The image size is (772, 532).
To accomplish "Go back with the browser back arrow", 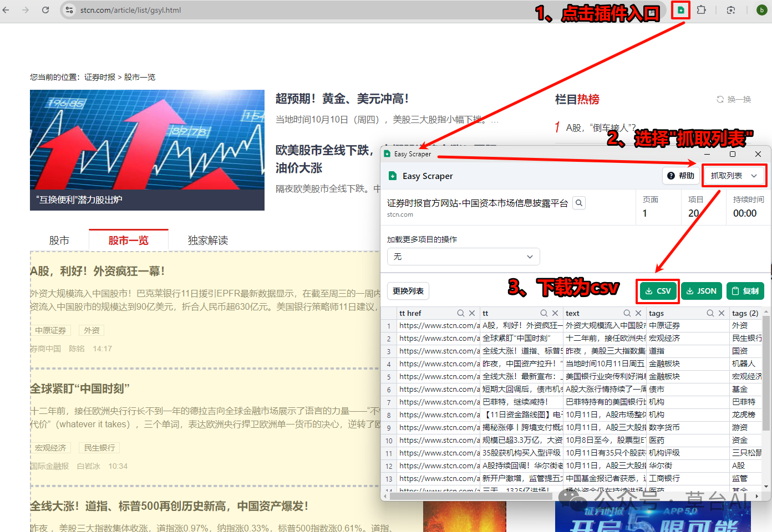I will (6, 10).
